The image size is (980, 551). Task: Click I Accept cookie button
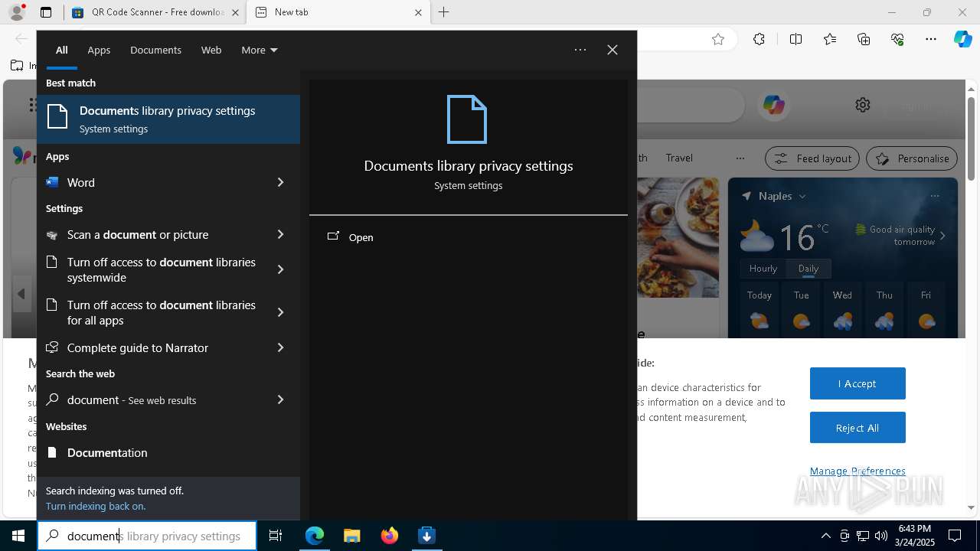tap(857, 383)
